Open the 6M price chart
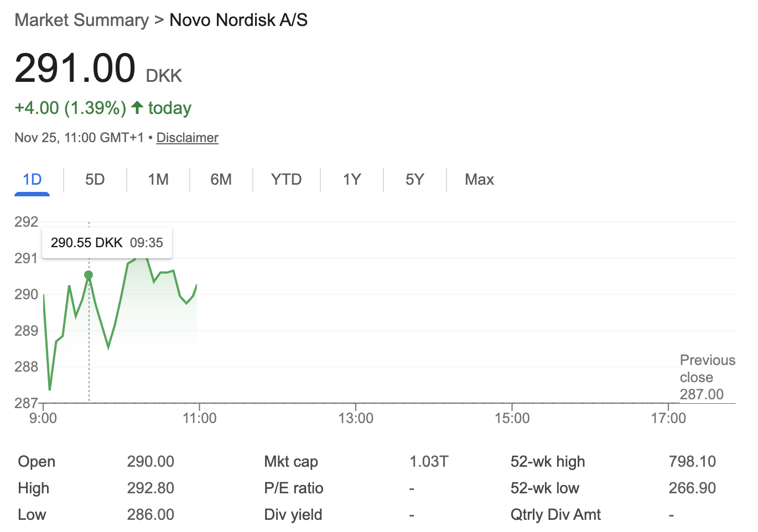This screenshot has width=758, height=532. point(221,179)
